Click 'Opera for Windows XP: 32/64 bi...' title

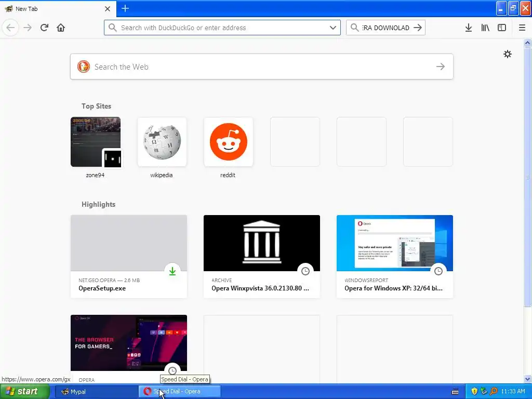point(394,288)
